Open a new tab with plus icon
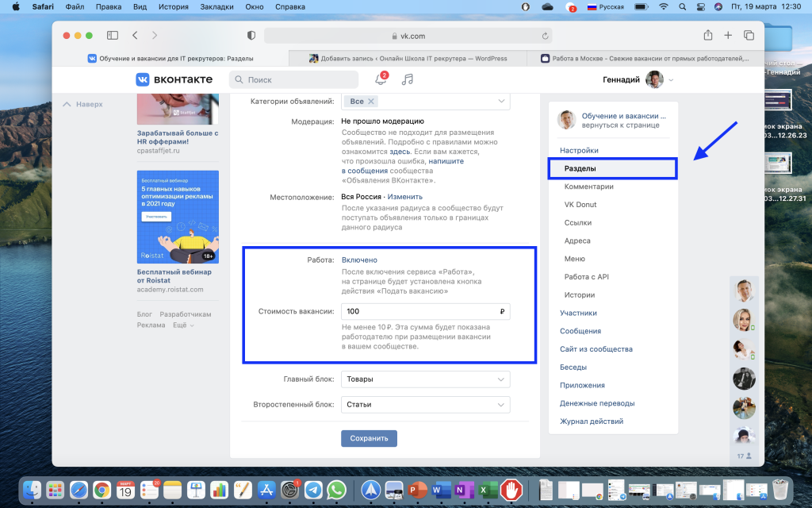The height and width of the screenshot is (508, 812). (x=728, y=36)
